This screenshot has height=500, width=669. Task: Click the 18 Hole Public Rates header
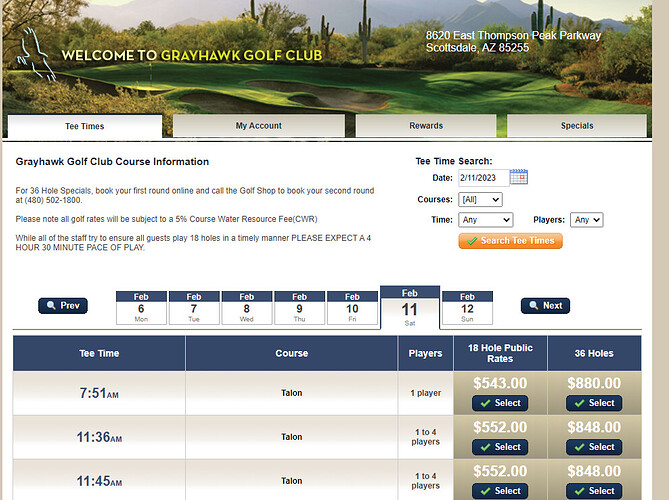pos(500,353)
